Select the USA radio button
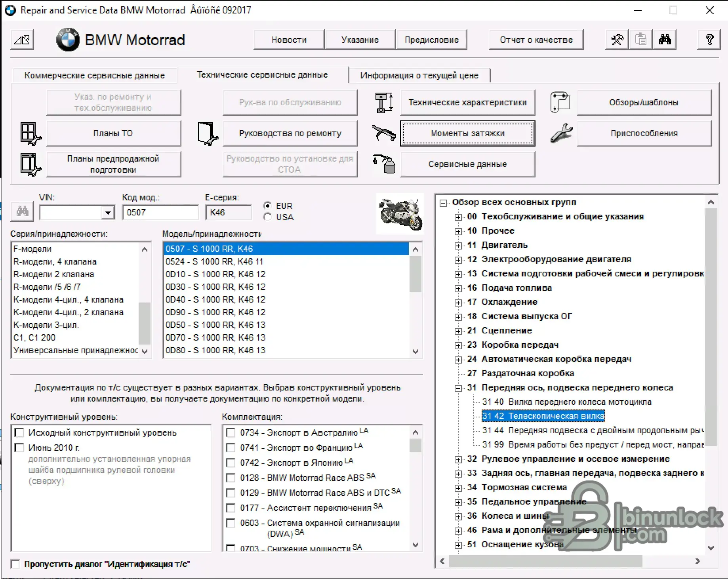Screen dimensions: 728x579 pyautogui.click(x=267, y=217)
